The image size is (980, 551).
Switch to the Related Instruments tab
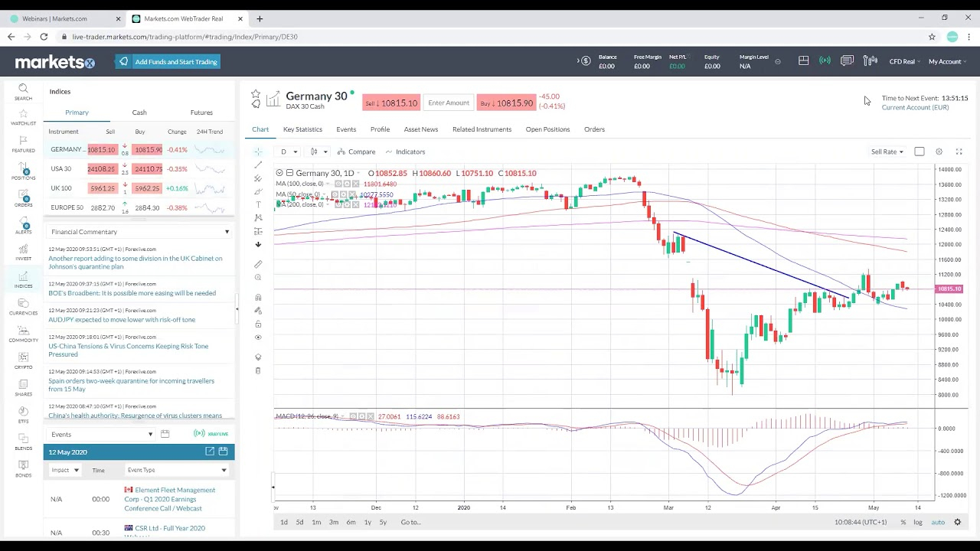(482, 129)
